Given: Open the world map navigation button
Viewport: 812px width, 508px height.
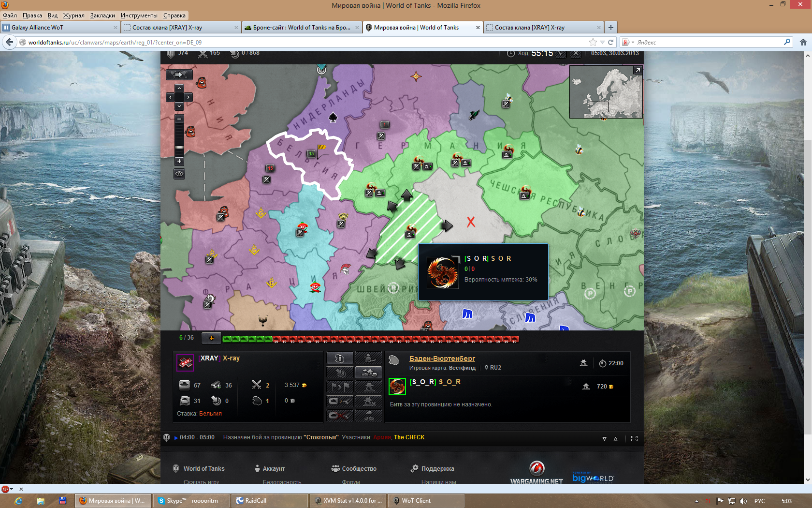Looking at the screenshot, I should click(179, 75).
